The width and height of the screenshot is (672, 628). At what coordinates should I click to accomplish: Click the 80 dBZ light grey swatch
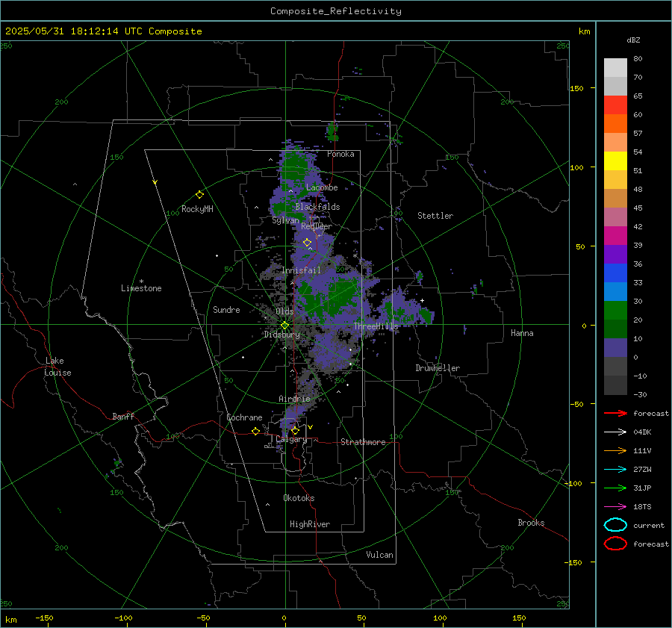(615, 67)
